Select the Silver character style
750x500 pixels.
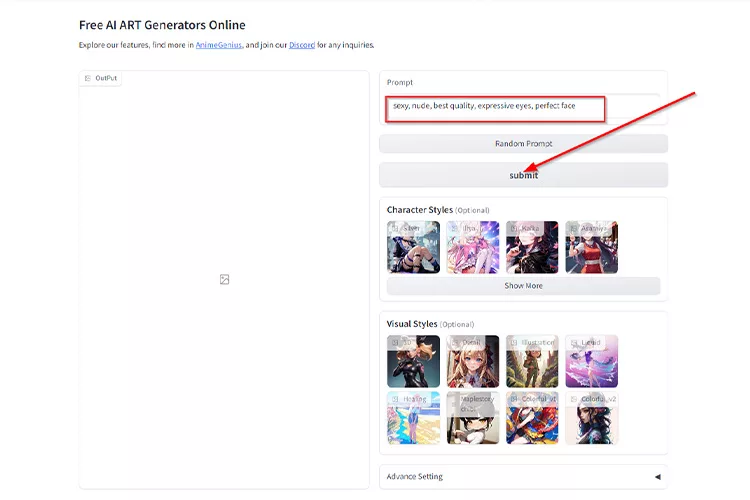[x=413, y=247]
